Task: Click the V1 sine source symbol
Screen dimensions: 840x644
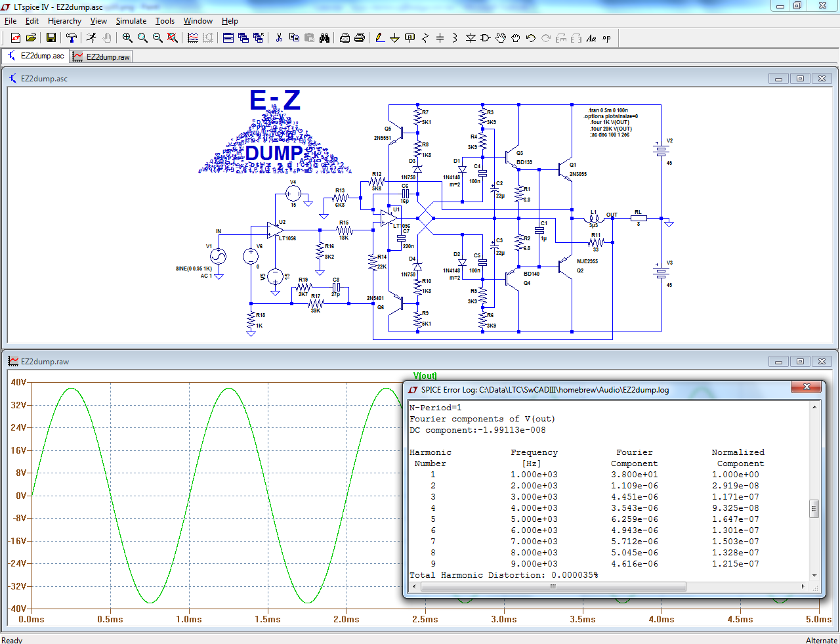Action: tap(218, 257)
